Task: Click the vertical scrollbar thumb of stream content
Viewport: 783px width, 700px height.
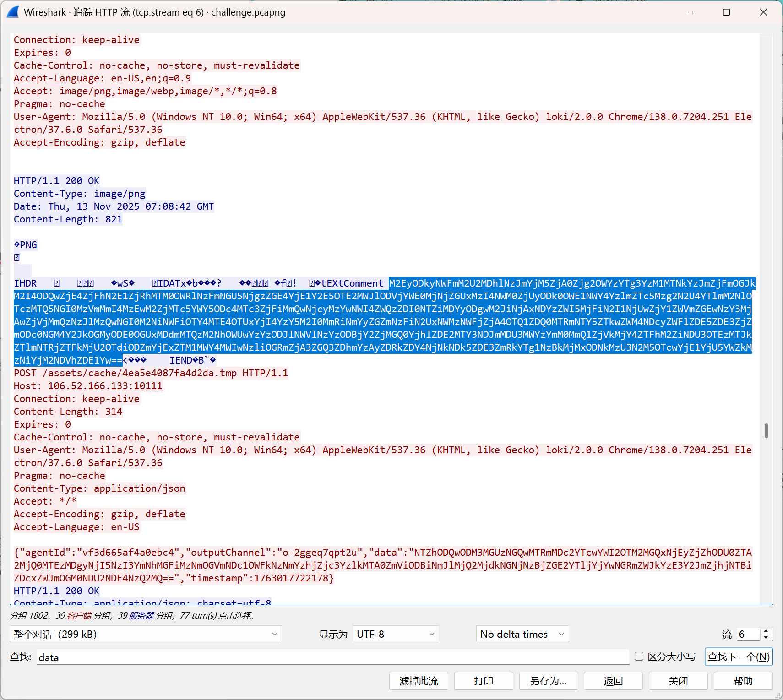Action: coord(766,431)
